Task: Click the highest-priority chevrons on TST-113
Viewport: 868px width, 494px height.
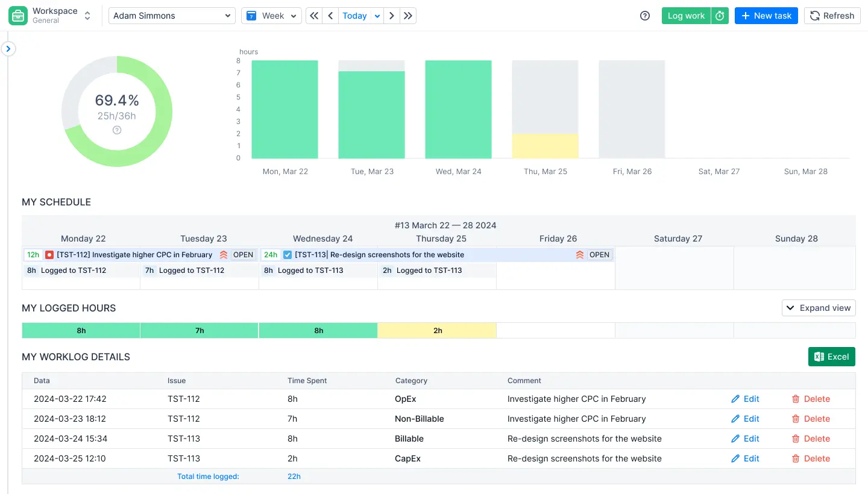Action: click(x=579, y=254)
